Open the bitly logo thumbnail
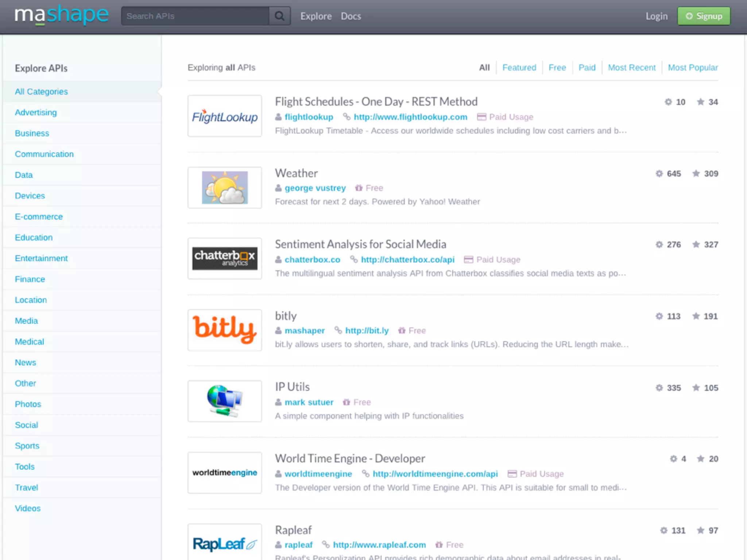This screenshot has height=560, width=747. click(225, 330)
